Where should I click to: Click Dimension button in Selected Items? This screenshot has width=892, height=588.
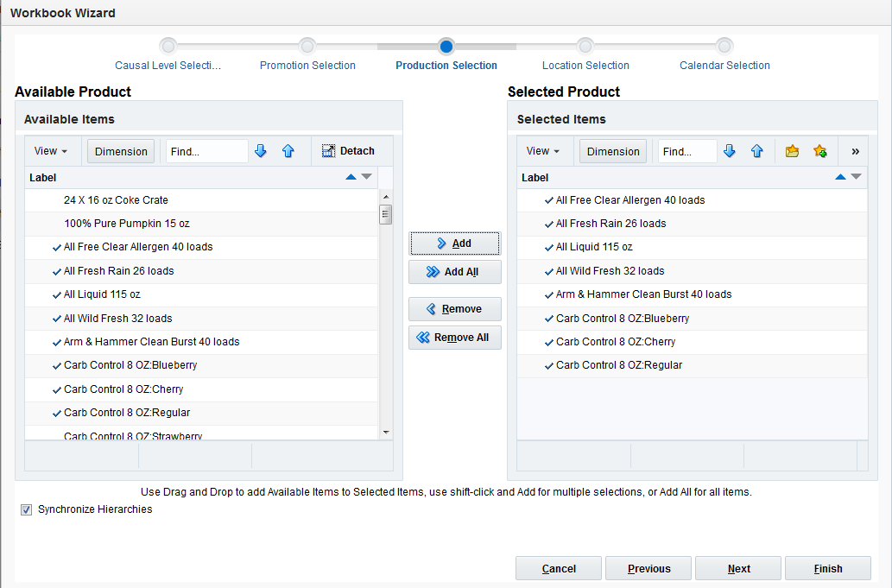point(613,151)
